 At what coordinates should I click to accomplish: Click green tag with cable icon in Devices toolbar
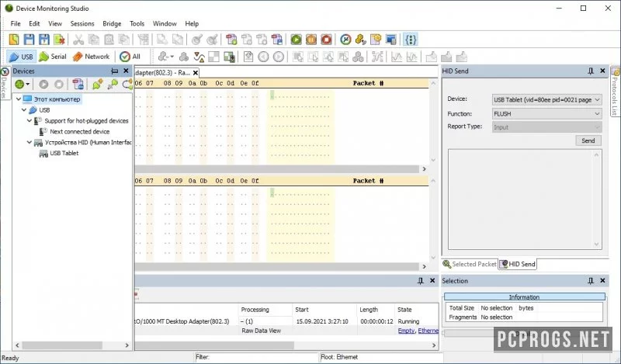(x=113, y=84)
